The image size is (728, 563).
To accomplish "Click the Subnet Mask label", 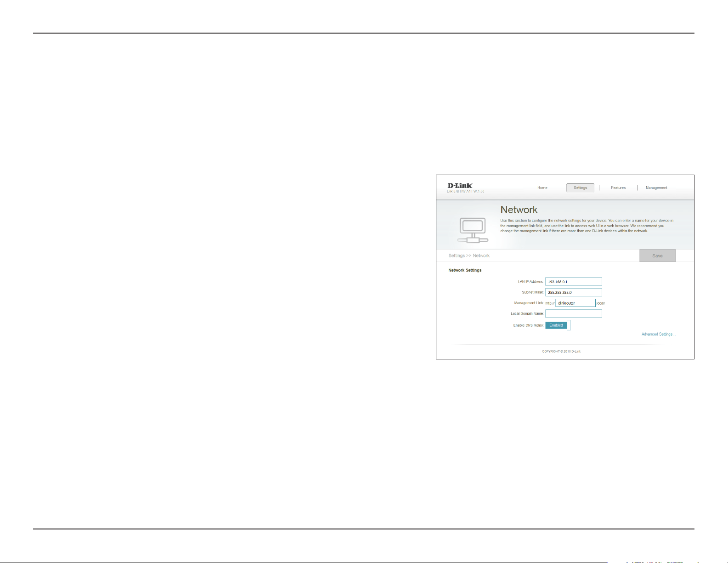I will point(533,292).
